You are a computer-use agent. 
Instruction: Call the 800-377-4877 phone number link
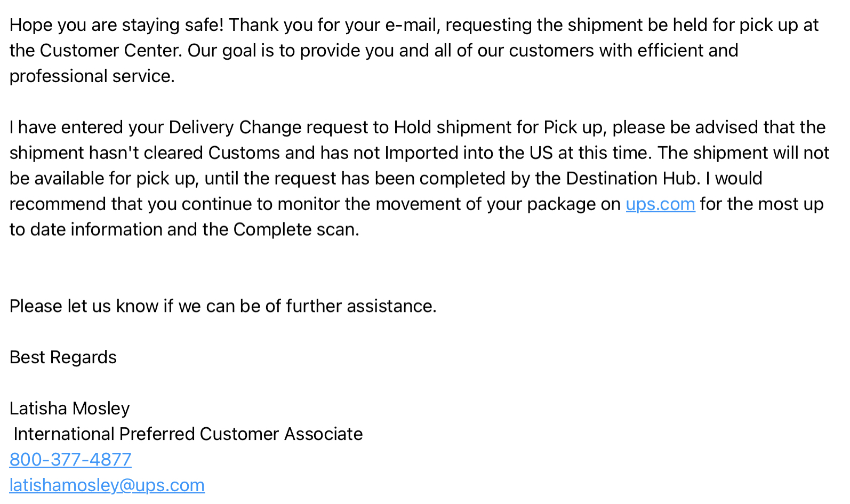[70, 459]
